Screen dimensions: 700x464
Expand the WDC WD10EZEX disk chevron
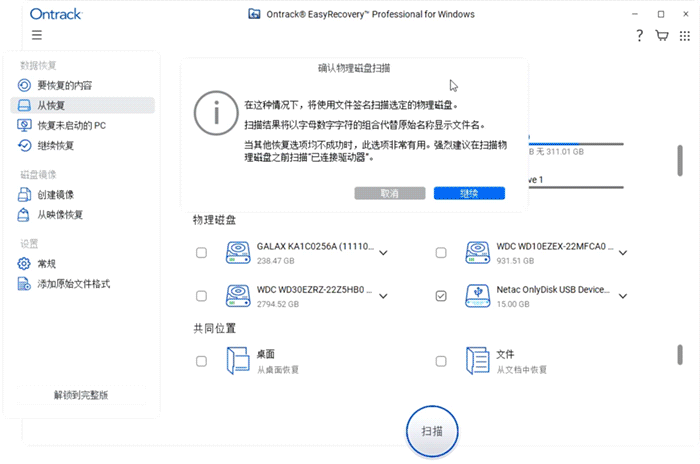(623, 253)
